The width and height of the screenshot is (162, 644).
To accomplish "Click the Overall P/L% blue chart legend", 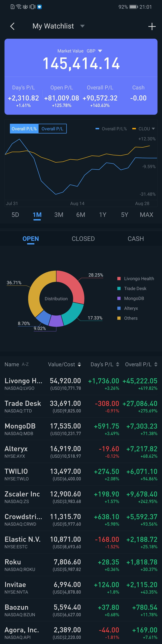I will coord(111,129).
